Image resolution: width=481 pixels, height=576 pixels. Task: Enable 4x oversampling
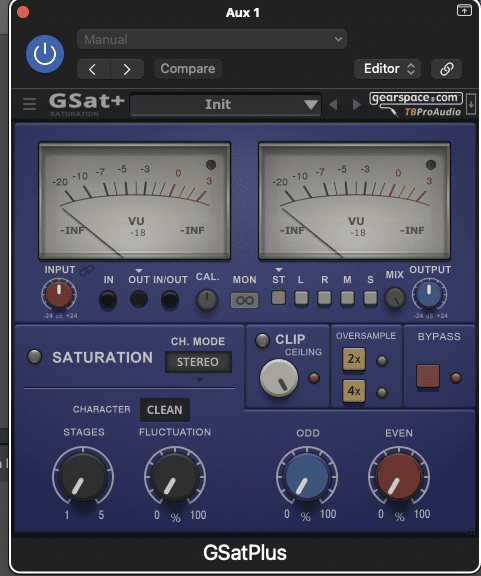[354, 391]
